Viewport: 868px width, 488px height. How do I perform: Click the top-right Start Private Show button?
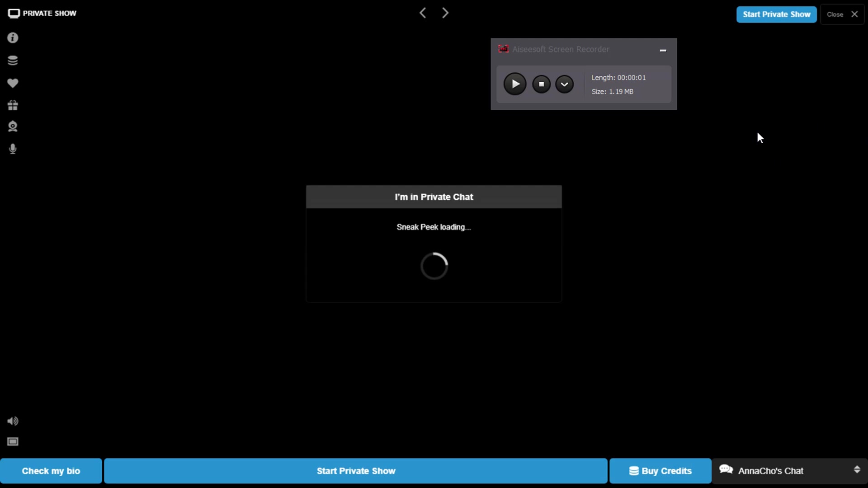pyautogui.click(x=776, y=14)
